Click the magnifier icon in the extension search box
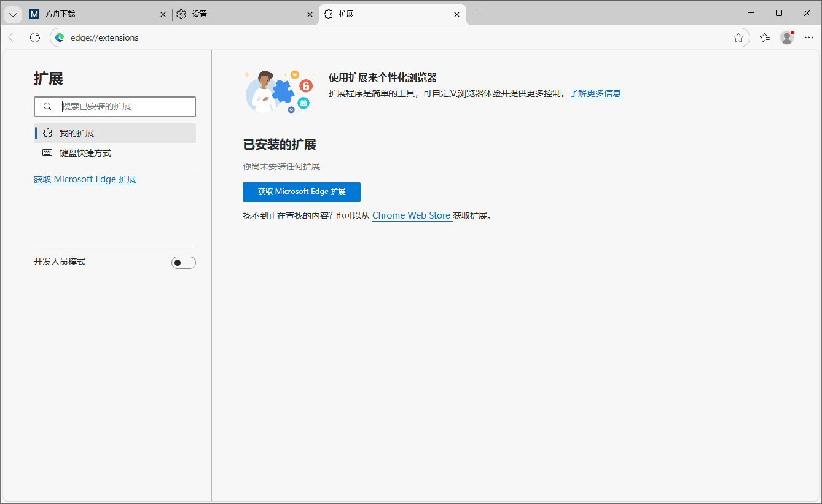822x504 pixels. coord(47,106)
